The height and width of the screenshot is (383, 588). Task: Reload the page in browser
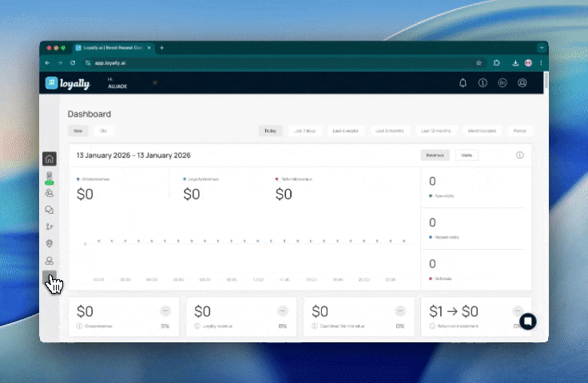73,63
